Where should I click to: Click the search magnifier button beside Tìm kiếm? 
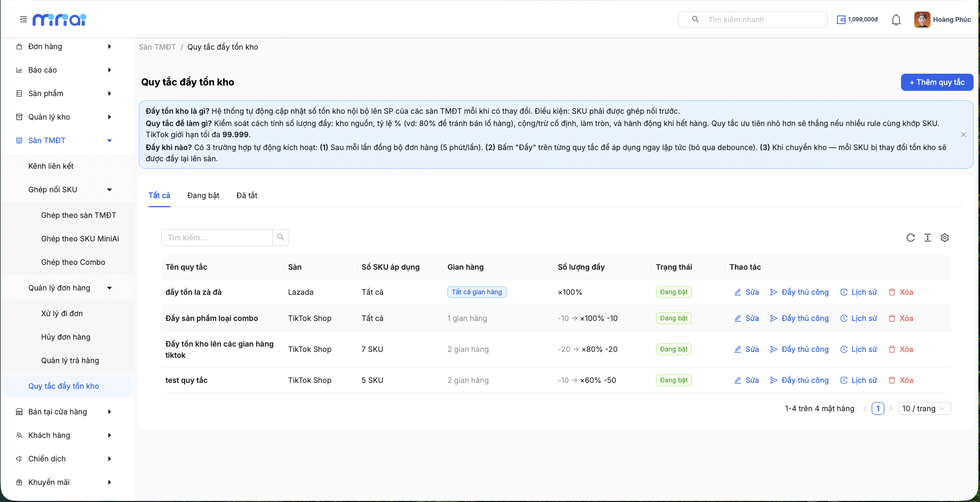click(x=281, y=238)
